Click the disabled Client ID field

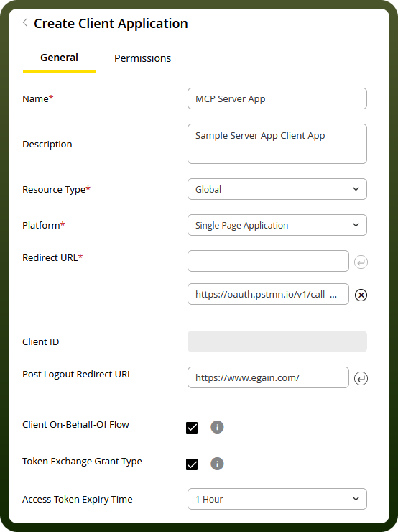pos(277,341)
